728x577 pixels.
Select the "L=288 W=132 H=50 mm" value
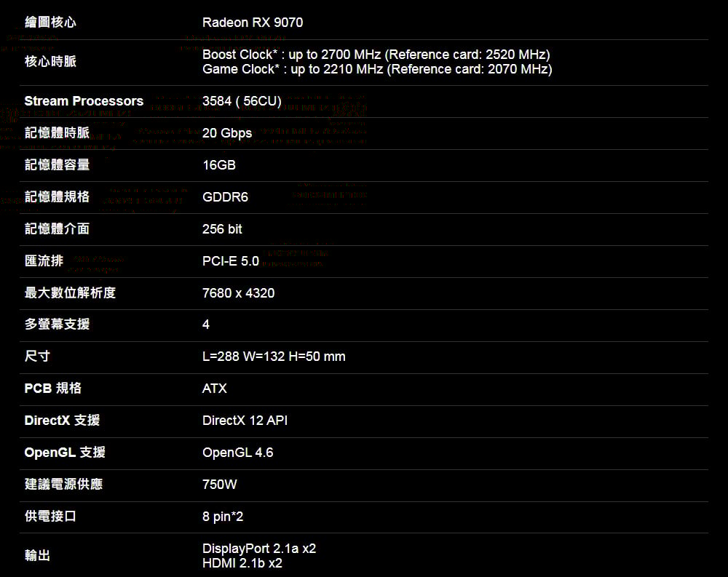[x=274, y=357]
